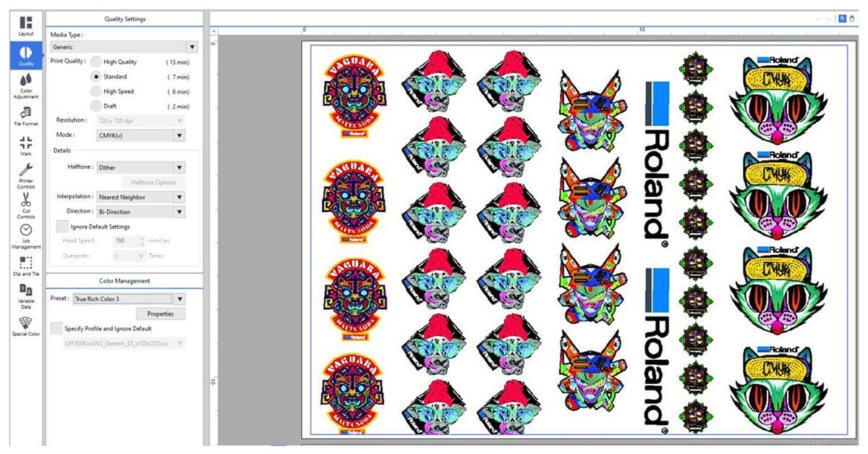The image size is (868, 454).
Task: Choose High Speed print quality
Action: tap(95, 91)
